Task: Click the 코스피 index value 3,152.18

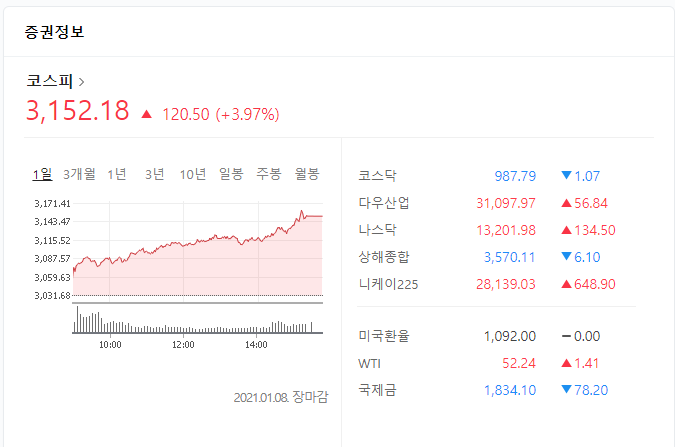Action: point(77,111)
